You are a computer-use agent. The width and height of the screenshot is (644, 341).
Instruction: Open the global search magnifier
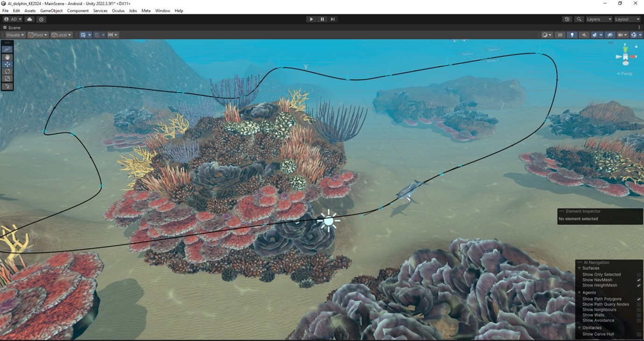tap(579, 19)
